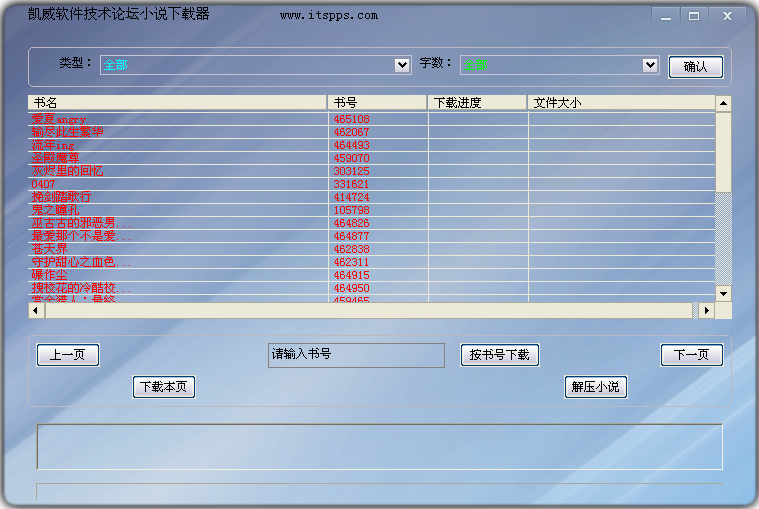Select the book 苍天界
This screenshot has width=759, height=509.
pyautogui.click(x=49, y=249)
